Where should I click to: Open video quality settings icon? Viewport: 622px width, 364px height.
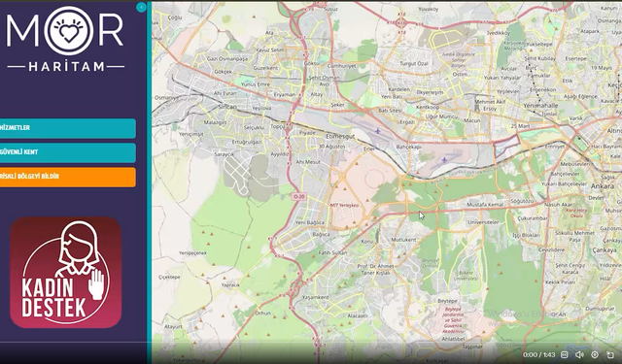pyautogui.click(x=595, y=355)
